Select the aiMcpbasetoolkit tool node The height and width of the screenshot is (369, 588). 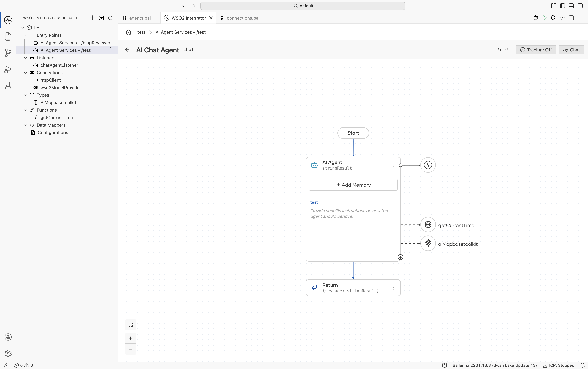428,243
